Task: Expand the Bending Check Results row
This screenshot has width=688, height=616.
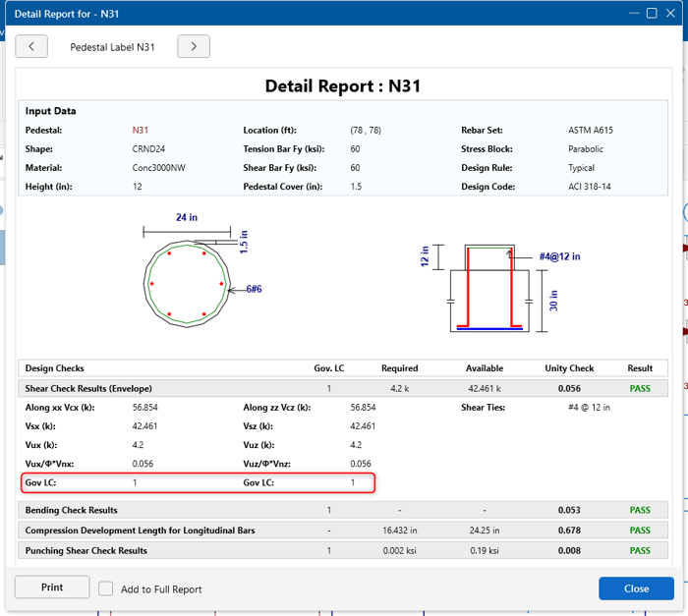Action: point(71,510)
